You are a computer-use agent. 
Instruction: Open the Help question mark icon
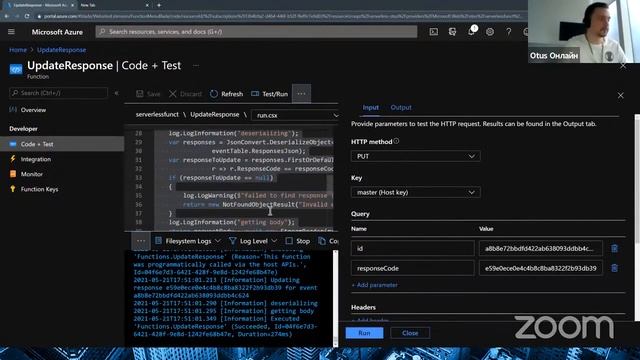(509, 31)
